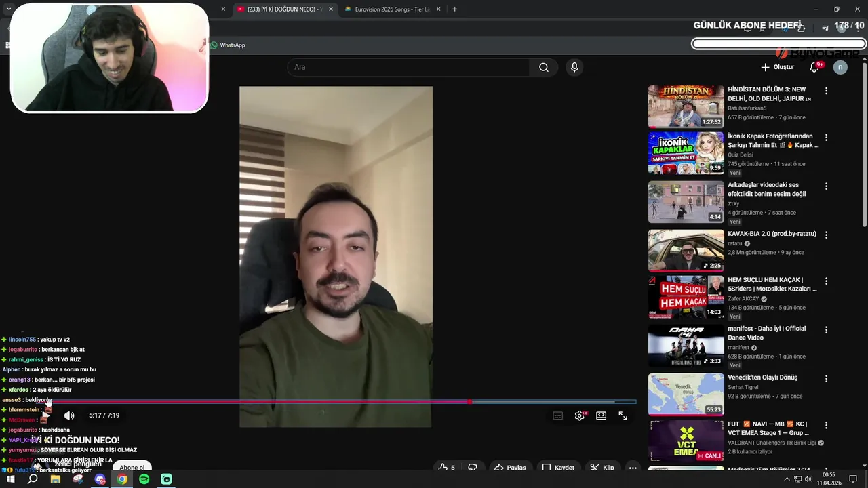Open File Explorer from the taskbar
Viewport: 868px width, 488px height.
click(55, 479)
